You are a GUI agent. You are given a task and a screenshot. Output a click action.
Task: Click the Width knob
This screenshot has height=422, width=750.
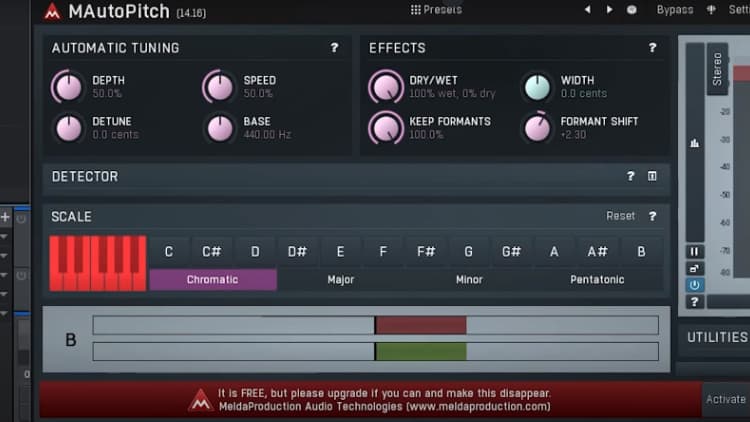click(537, 87)
